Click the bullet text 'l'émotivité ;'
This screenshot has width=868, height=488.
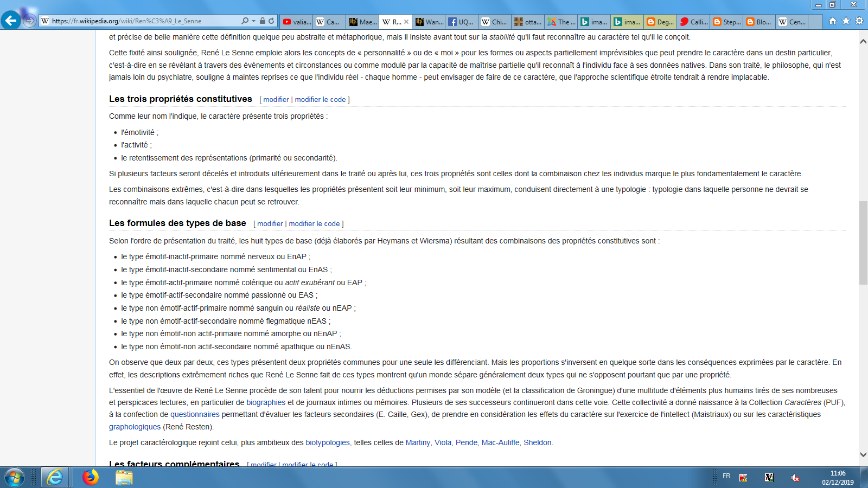(140, 132)
